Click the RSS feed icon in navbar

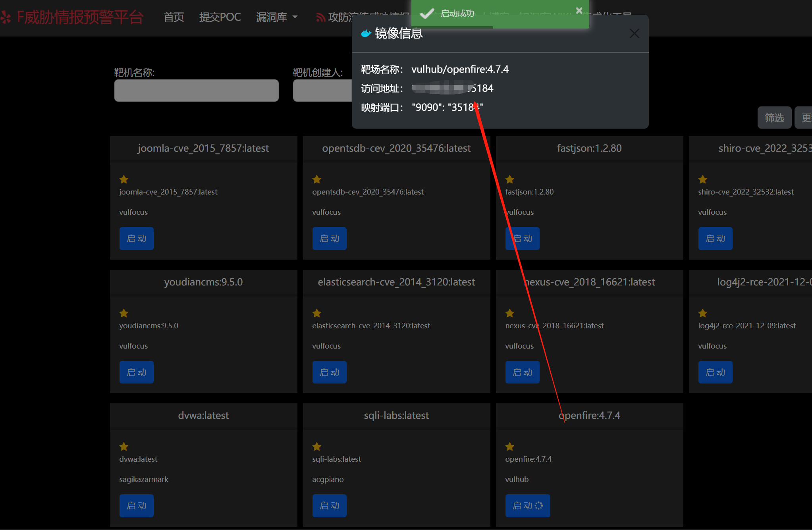pos(320,17)
